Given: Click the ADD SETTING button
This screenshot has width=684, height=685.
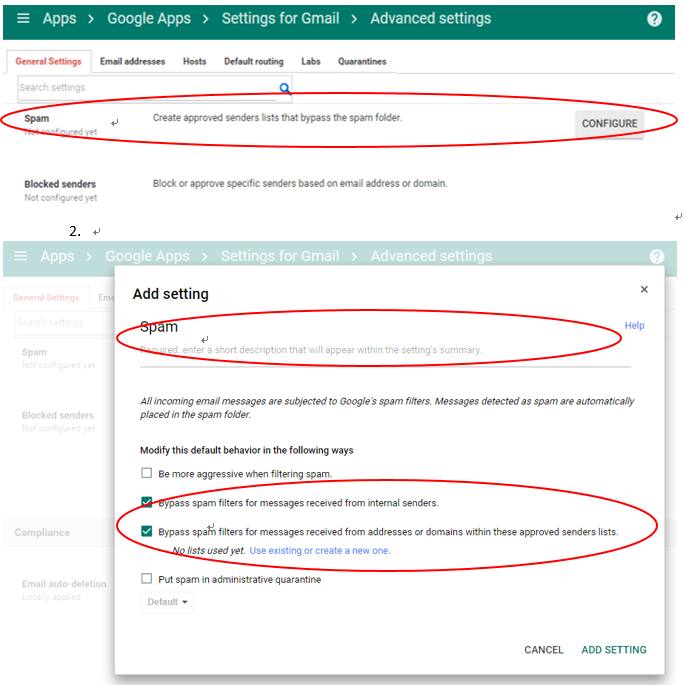Looking at the screenshot, I should 614,650.
